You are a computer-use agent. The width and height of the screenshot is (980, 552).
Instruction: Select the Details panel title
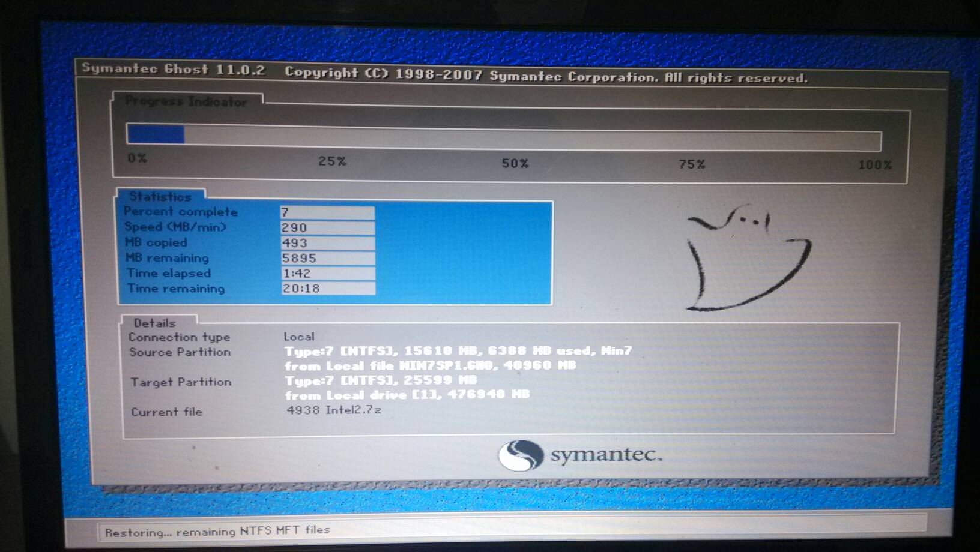tap(154, 323)
